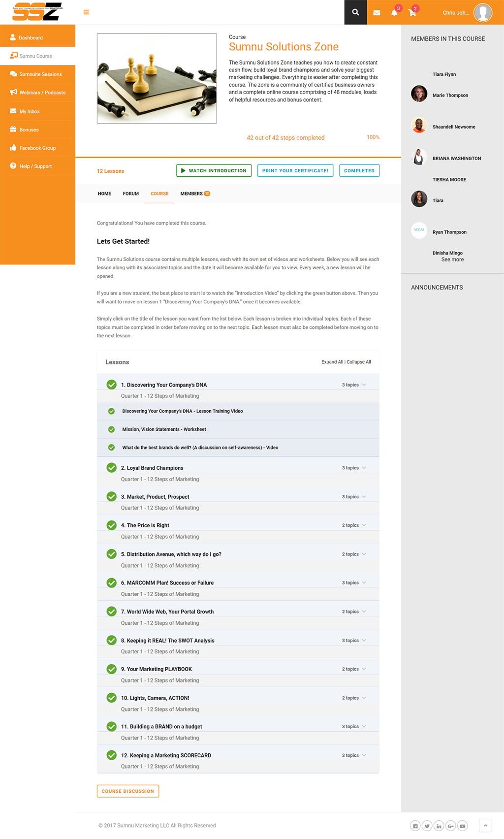Click green checkmark of Keeping a Marketing SCORECARD
504x839 pixels.
pos(112,755)
